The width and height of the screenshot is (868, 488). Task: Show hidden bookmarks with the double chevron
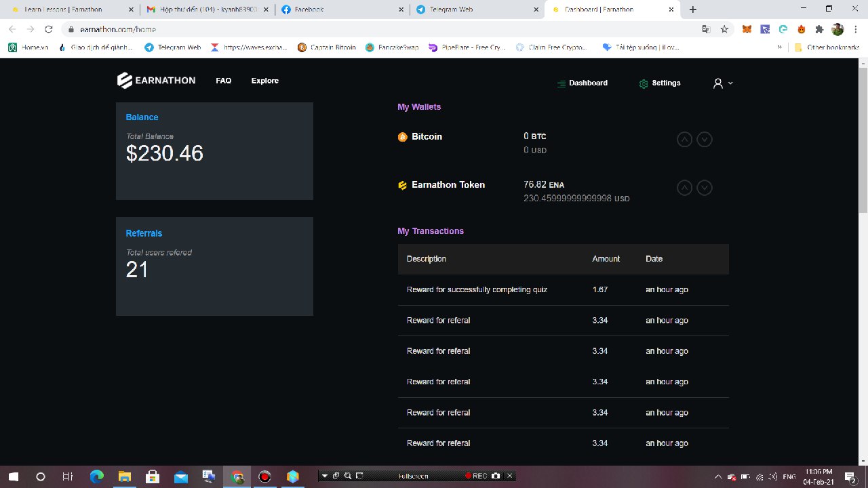(x=780, y=47)
